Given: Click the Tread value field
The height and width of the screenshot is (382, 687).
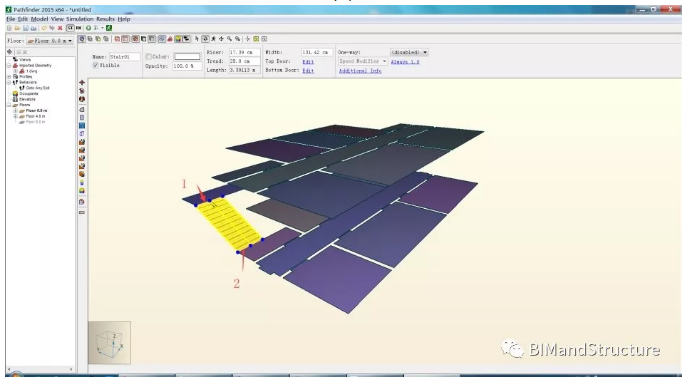Looking at the screenshot, I should point(244,61).
